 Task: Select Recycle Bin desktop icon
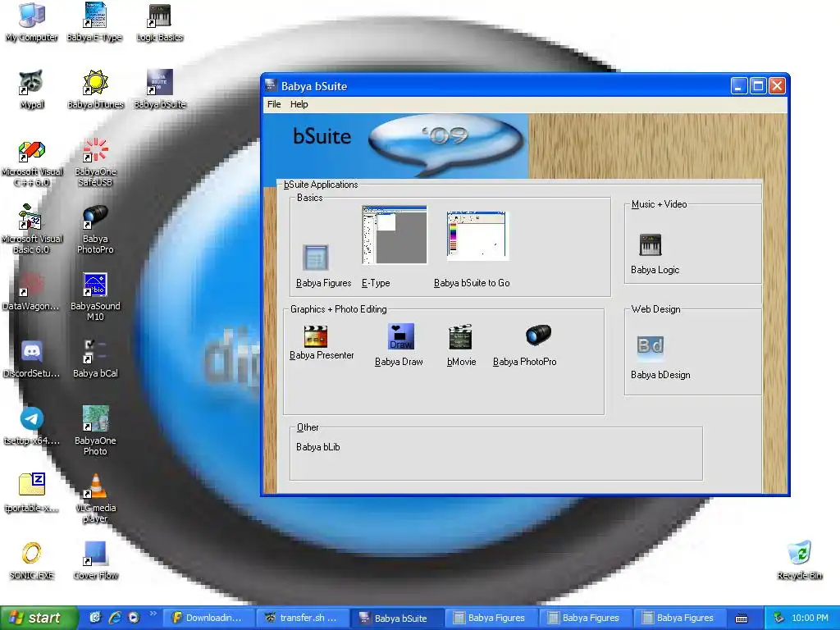(x=799, y=561)
